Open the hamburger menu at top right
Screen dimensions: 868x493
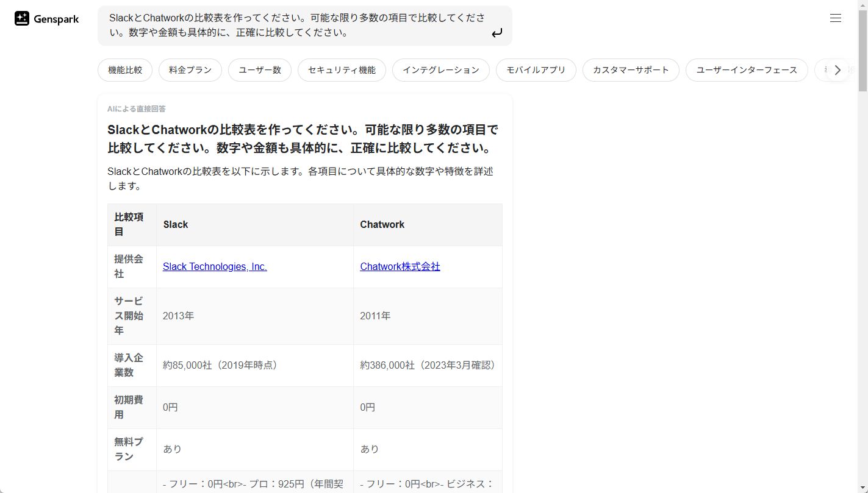835,18
